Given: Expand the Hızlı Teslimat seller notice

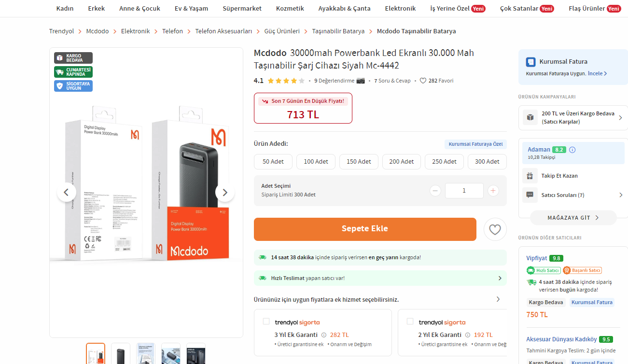Looking at the screenshot, I should (500, 278).
